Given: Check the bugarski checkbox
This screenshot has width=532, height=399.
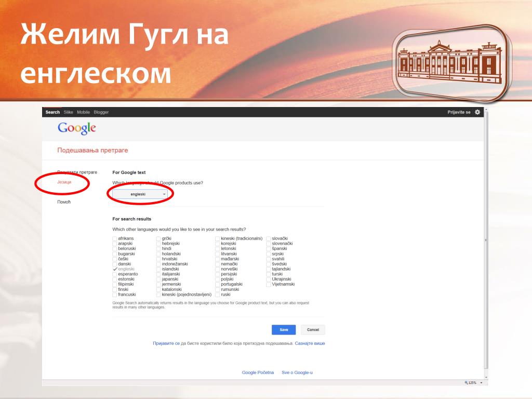Looking at the screenshot, I should click(x=115, y=254).
